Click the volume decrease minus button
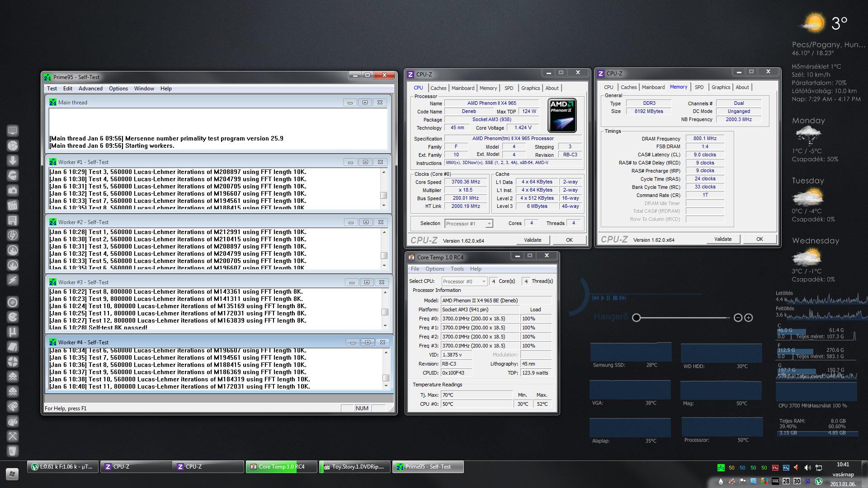This screenshot has height=488, width=868. (x=738, y=318)
